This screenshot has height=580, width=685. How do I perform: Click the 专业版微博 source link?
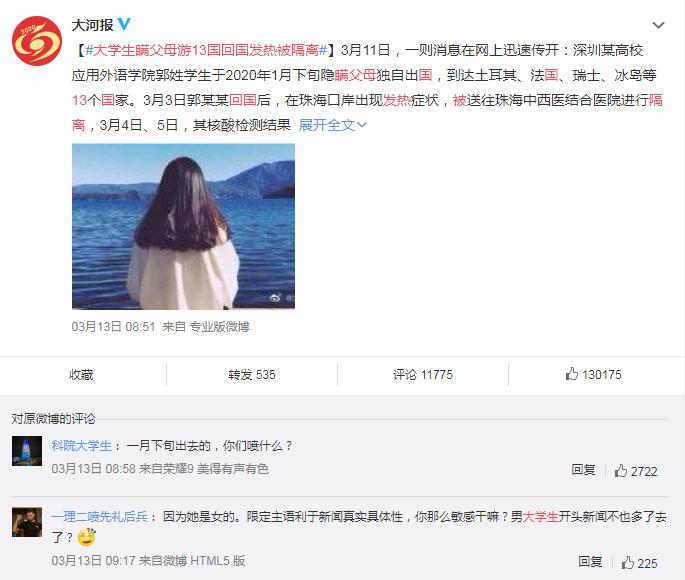pos(219,327)
